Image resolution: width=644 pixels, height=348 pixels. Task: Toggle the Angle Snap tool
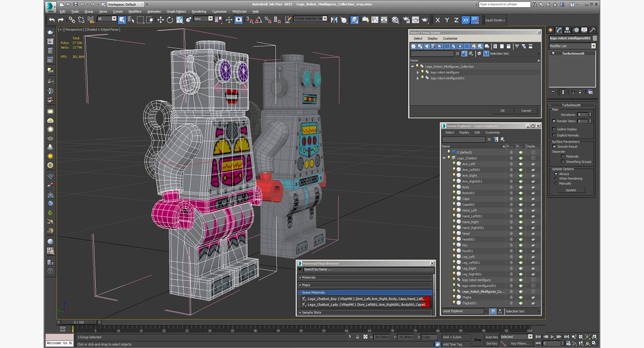[x=259, y=20]
